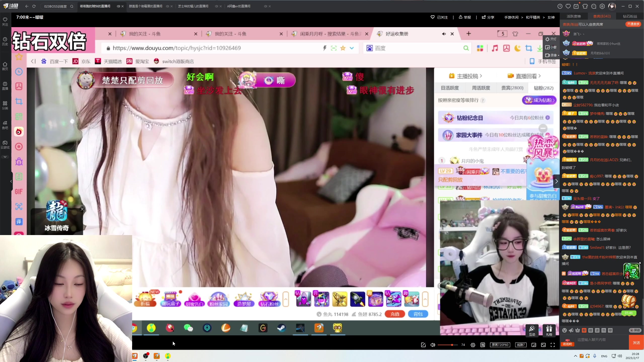Toggle 开灯 lights mode
Image resolution: width=644 pixels, height=362 pixels.
551,39
